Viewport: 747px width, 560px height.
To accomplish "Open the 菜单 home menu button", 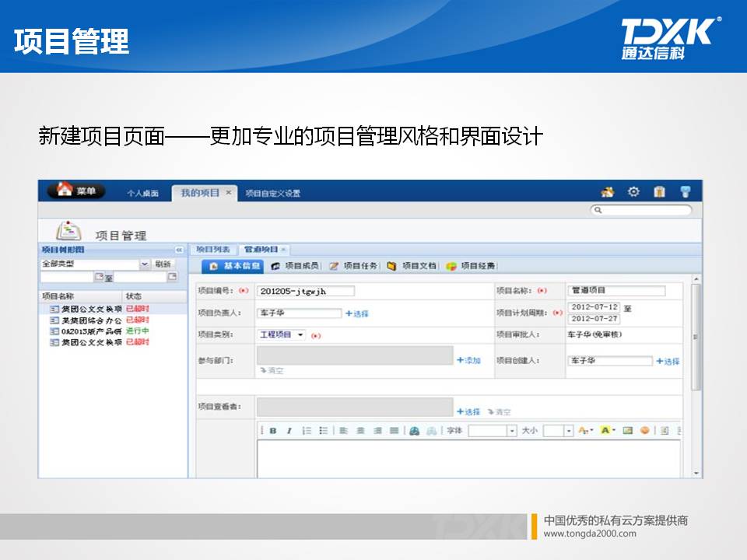I will coord(76,191).
